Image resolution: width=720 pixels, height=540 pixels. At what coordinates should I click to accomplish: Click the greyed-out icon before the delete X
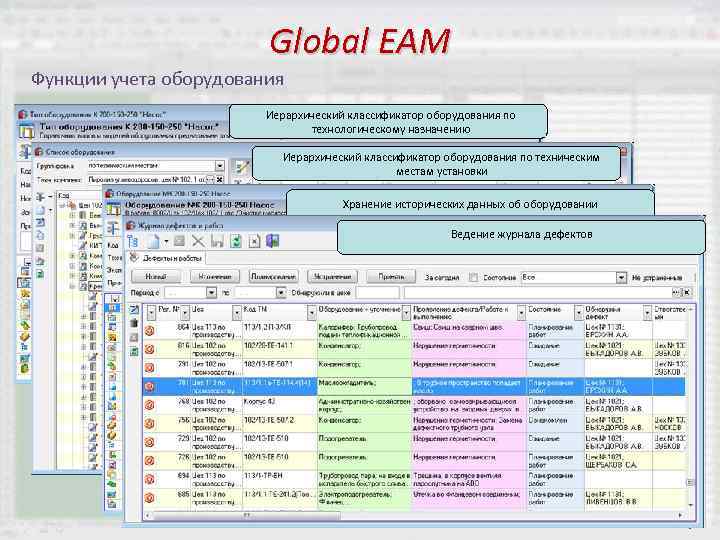point(180,241)
